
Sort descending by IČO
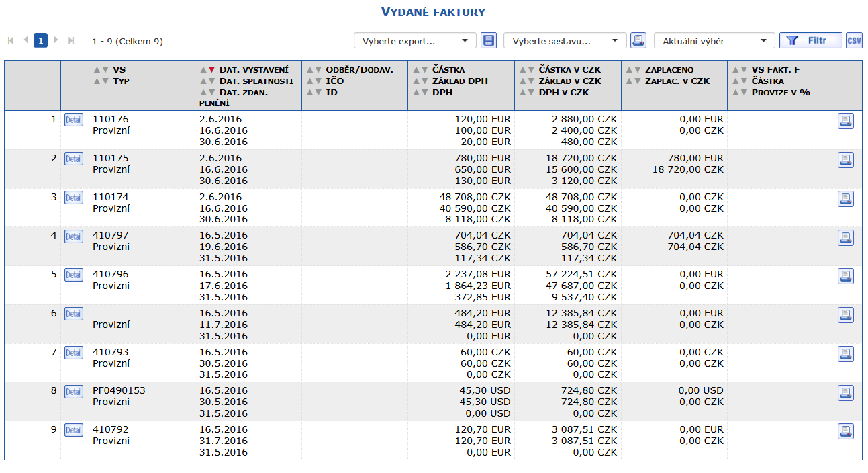(318, 81)
